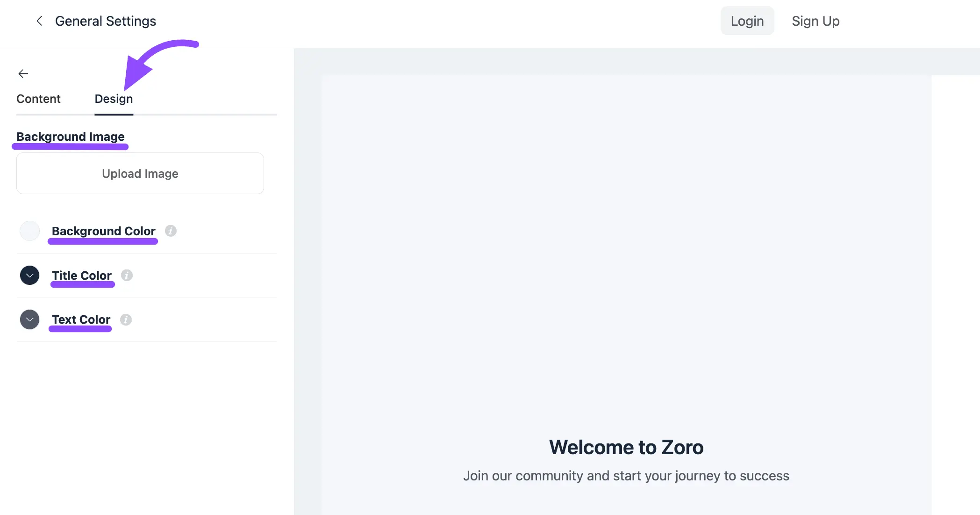Click the Join our community subtitle text

point(626,476)
